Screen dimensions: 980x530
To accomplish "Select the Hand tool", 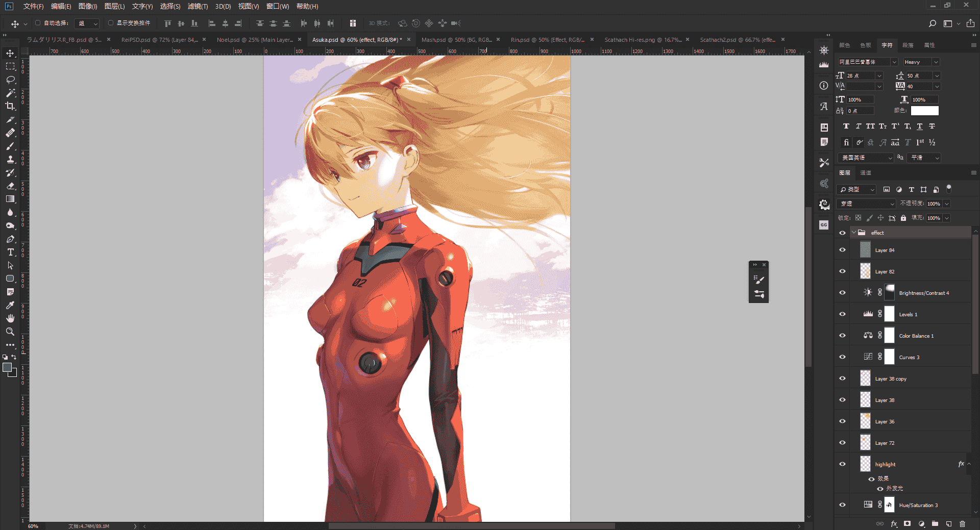I will (x=10, y=318).
